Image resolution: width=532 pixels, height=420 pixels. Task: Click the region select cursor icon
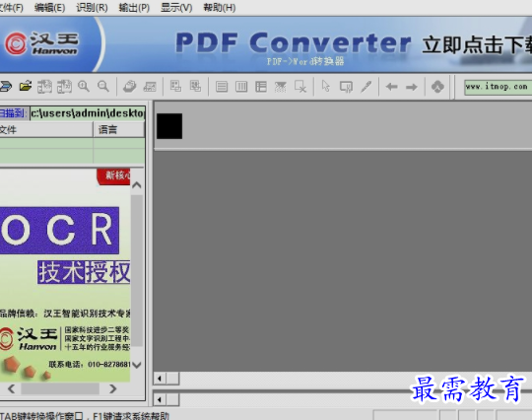tap(346, 87)
